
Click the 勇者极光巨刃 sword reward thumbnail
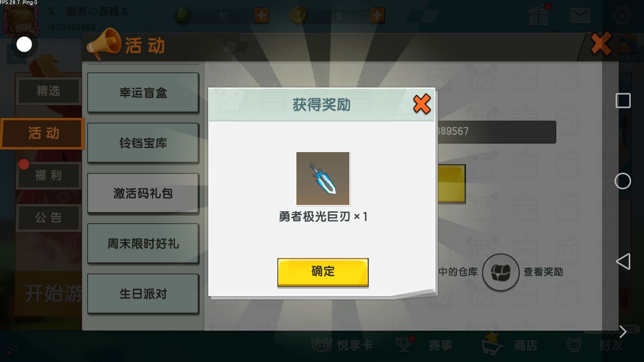coord(323,178)
